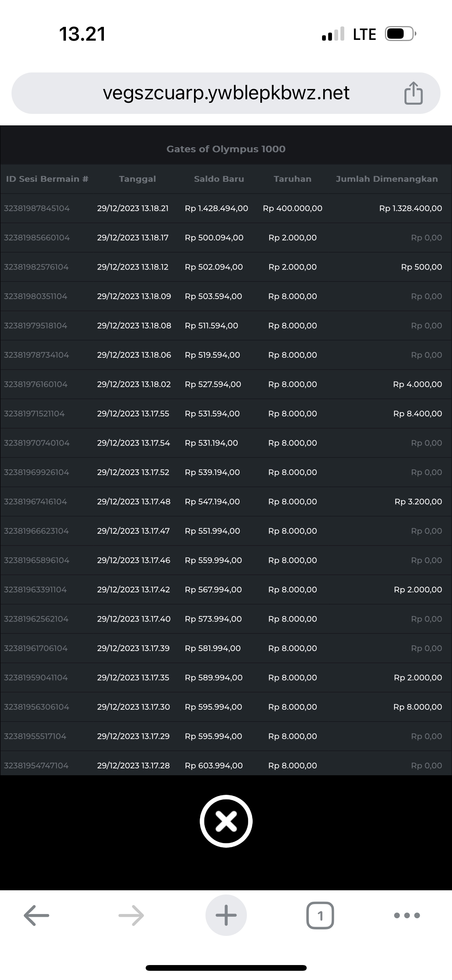
Task: Open a new tab with plus button
Action: [226, 916]
